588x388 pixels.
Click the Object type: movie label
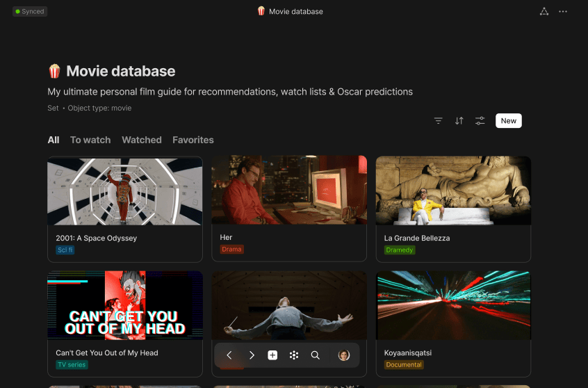click(99, 108)
